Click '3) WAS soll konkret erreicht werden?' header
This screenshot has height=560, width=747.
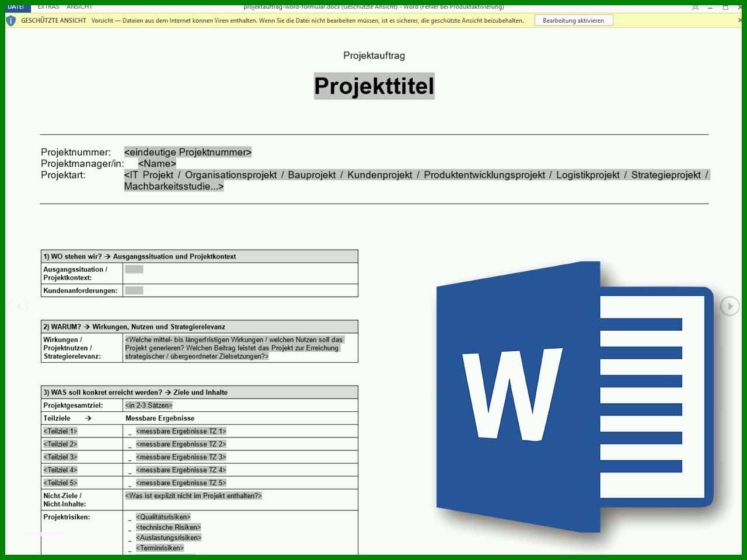pyautogui.click(x=200, y=392)
